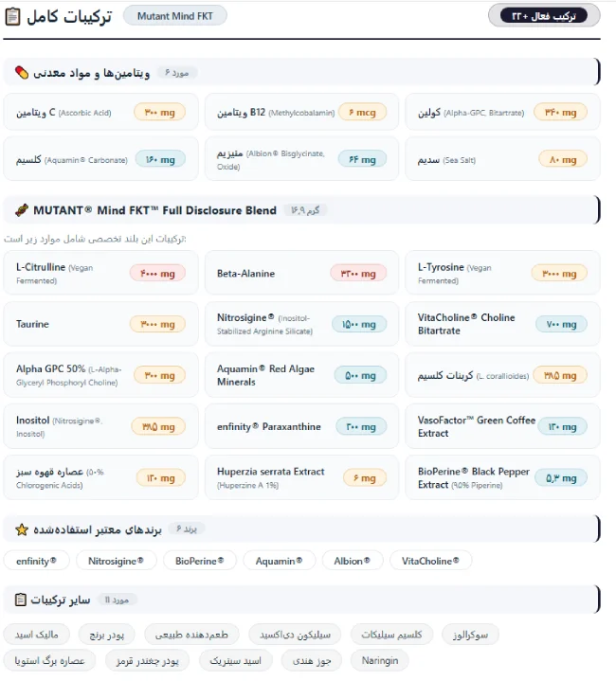Click the pill icon for vitamins section
This screenshot has height=681, width=616.
coord(21,73)
